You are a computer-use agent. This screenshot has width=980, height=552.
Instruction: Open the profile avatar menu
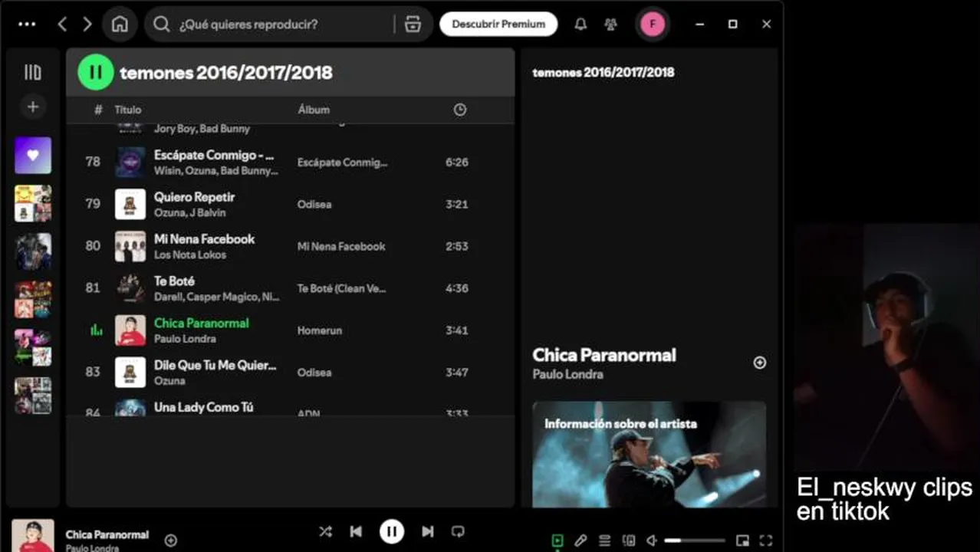tap(653, 24)
